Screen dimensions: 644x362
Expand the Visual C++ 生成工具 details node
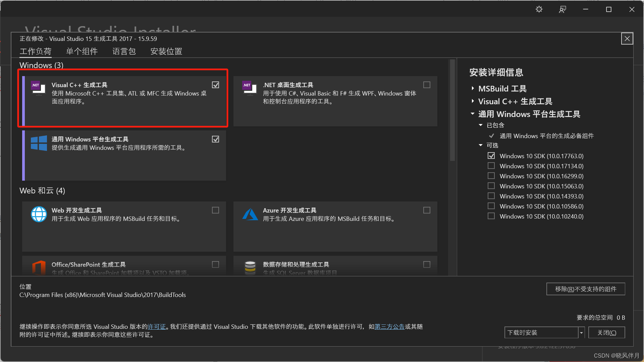pyautogui.click(x=473, y=101)
